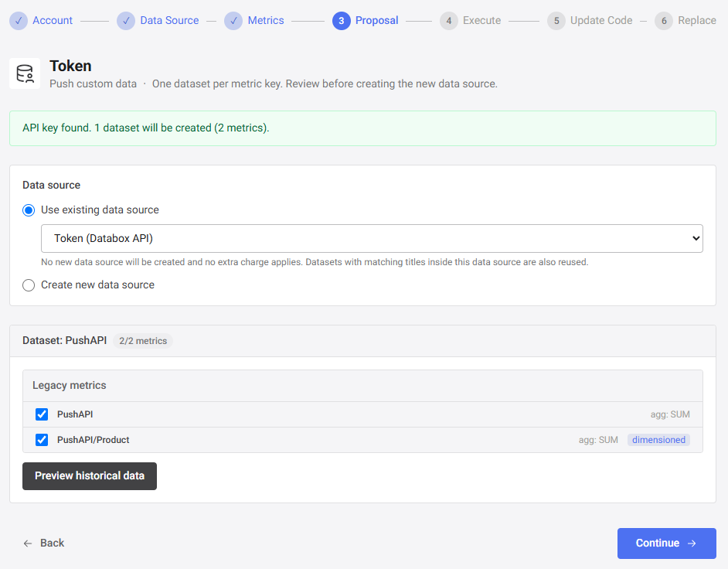Select the Replace step label
Viewport: 728px width, 569px height.
coord(697,20)
